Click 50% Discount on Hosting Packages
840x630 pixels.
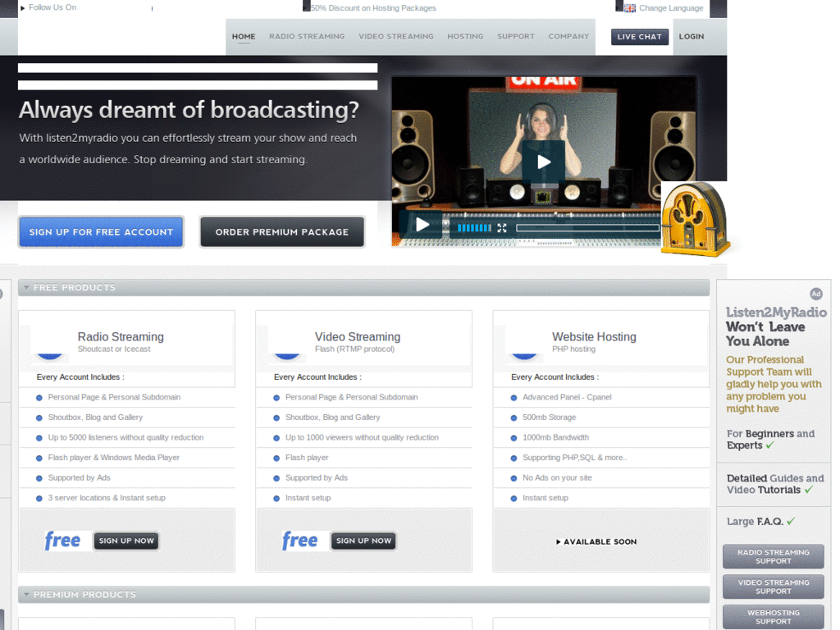[373, 8]
